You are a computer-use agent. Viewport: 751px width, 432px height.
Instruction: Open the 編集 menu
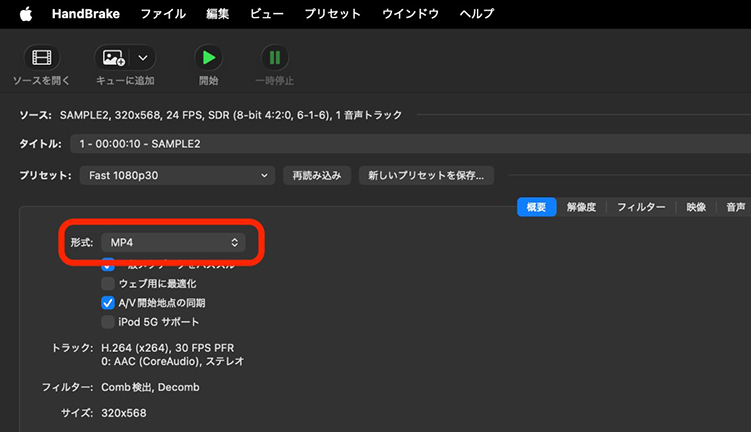217,14
